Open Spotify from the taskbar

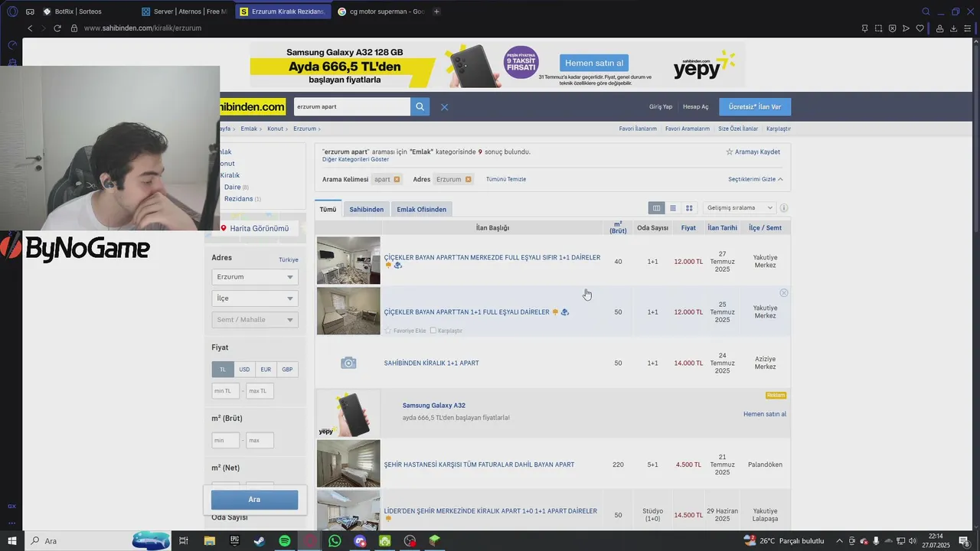click(x=284, y=541)
